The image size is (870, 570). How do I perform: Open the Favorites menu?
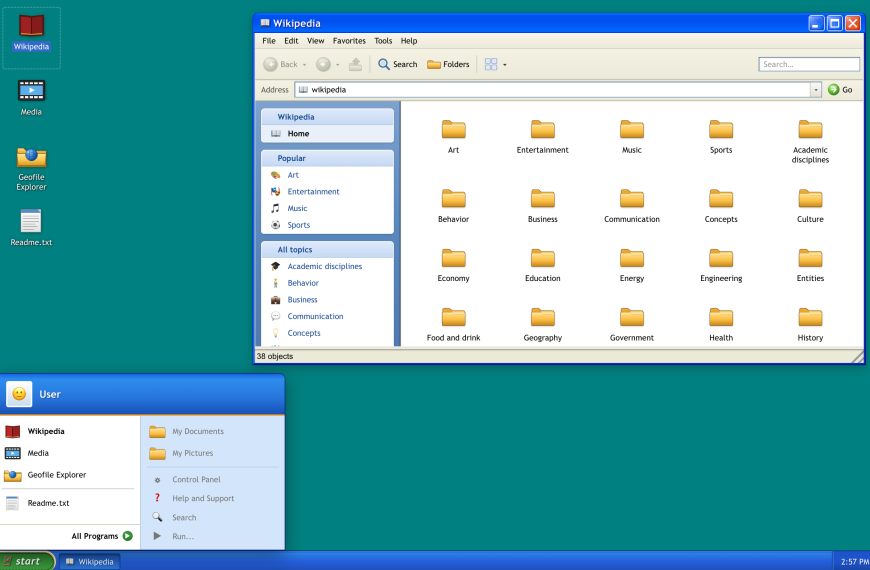349,41
